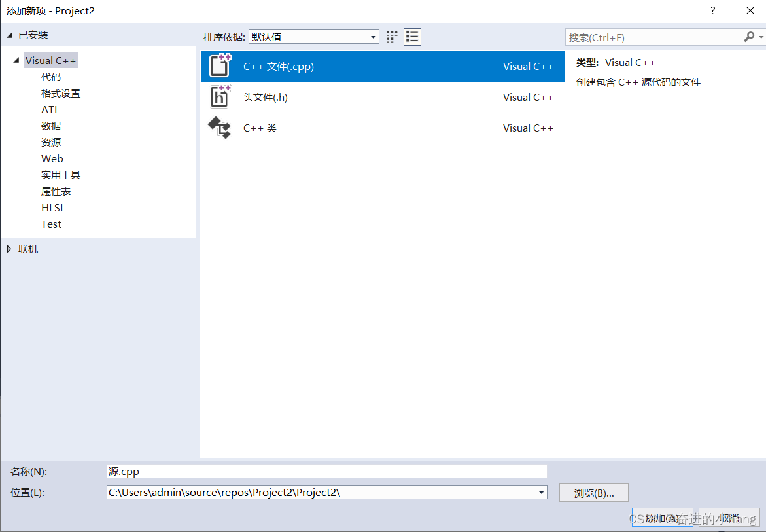766x532 pixels.
Task: Select the 头文件(.h) row text
Action: click(x=266, y=98)
